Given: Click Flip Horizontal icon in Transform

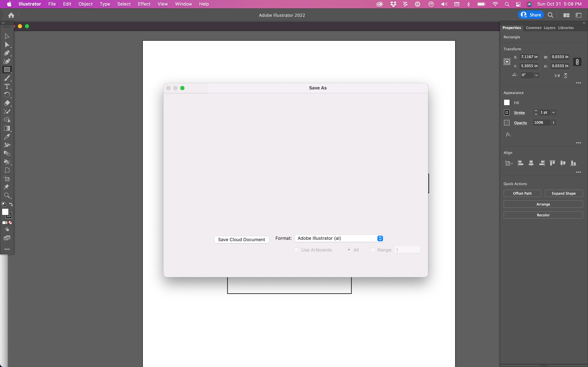Looking at the screenshot, I should [557, 76].
